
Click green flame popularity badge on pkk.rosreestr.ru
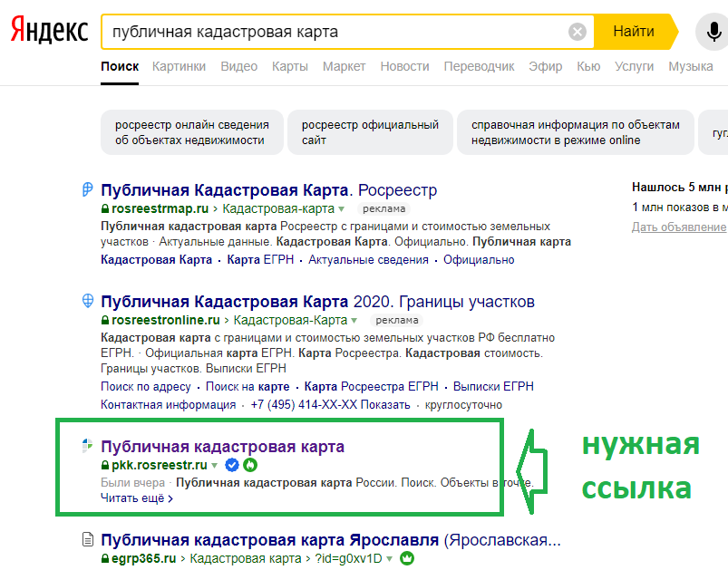click(x=250, y=465)
